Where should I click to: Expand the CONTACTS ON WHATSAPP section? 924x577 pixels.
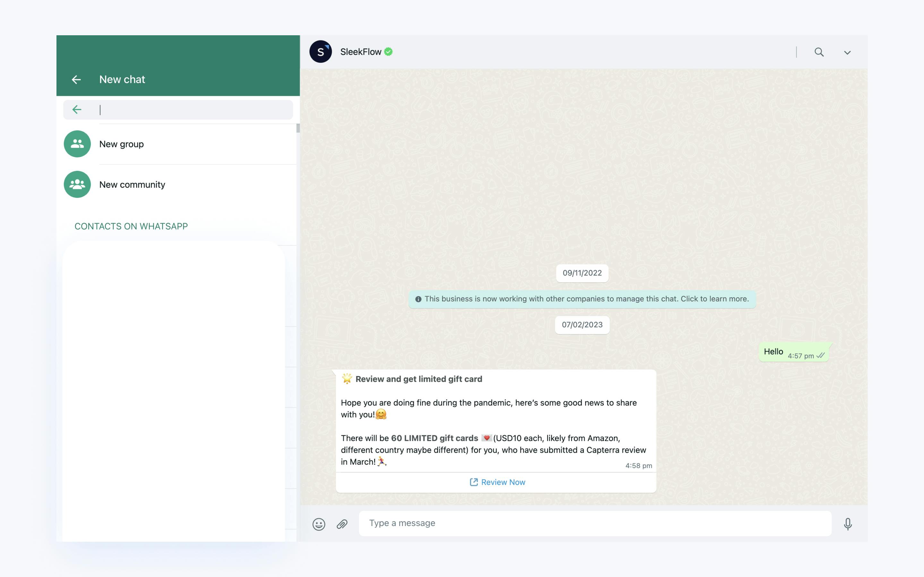(x=131, y=225)
